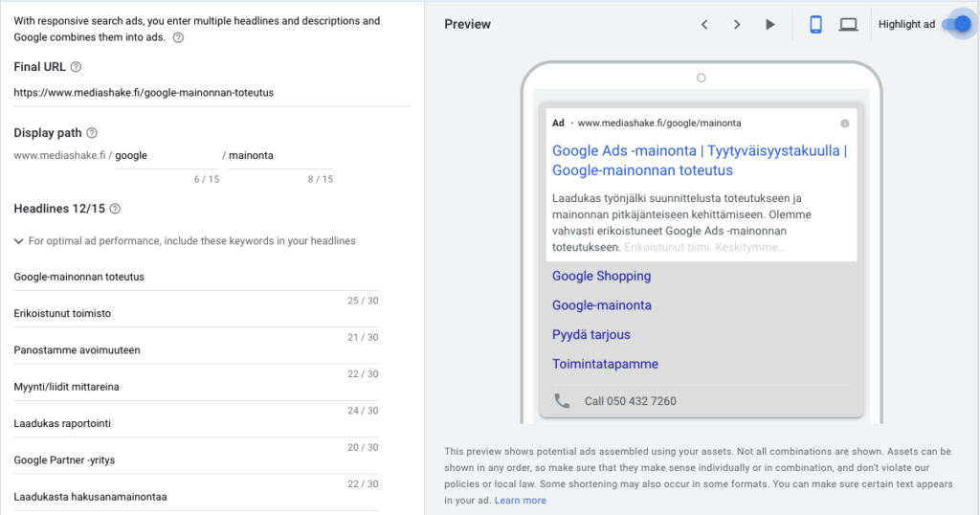
Task: Click 'www.mediashake.fi /' display path prefix
Action: coord(62,156)
